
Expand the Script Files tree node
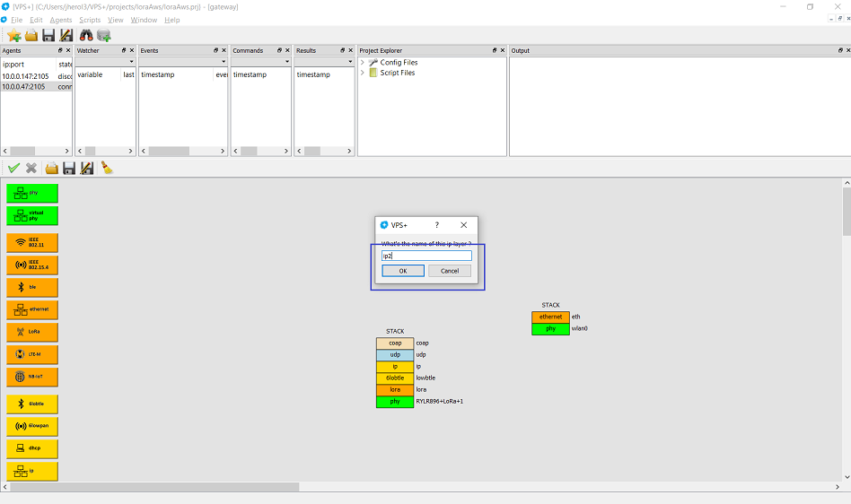(363, 73)
